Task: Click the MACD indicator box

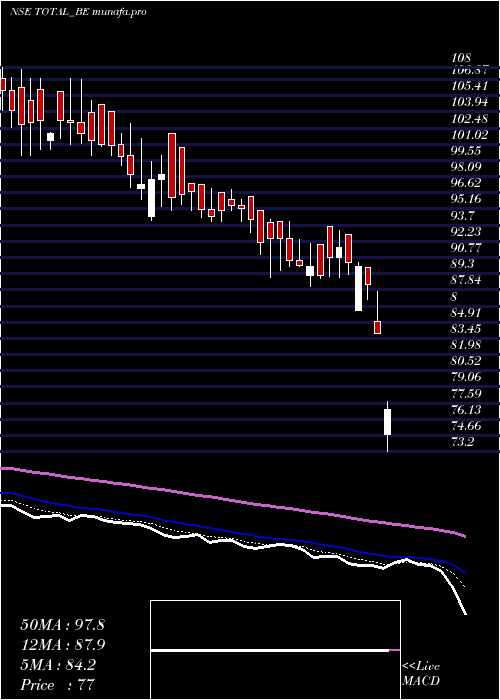Action: [275, 650]
